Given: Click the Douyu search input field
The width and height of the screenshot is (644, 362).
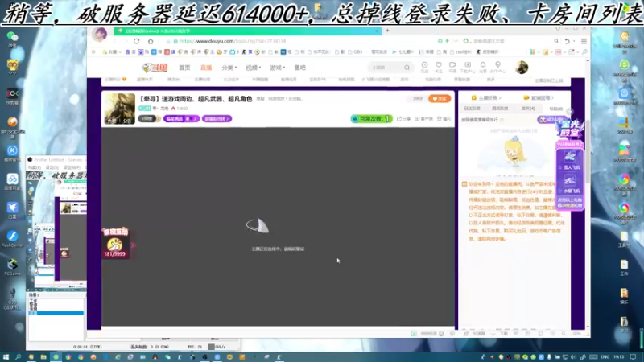Looking at the screenshot, I should pos(386,68).
